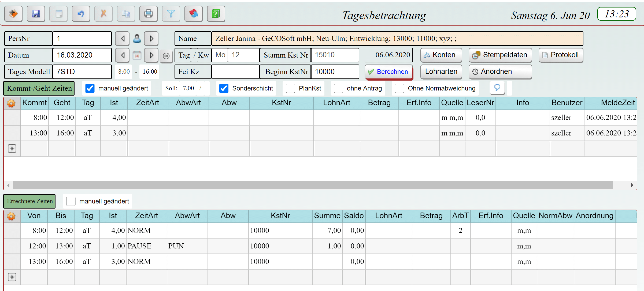Go to previous day arrow beside Datum
Image resolution: width=644 pixels, height=291 pixels.
point(122,55)
